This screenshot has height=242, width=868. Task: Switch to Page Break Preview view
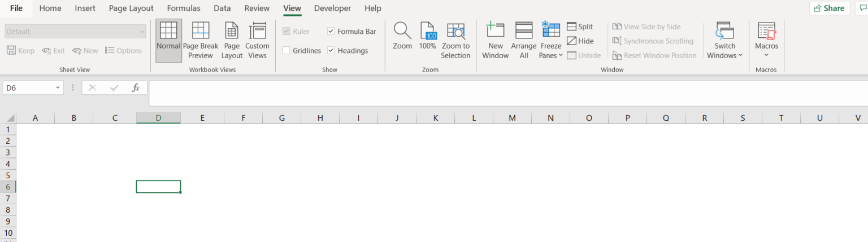pos(201,41)
